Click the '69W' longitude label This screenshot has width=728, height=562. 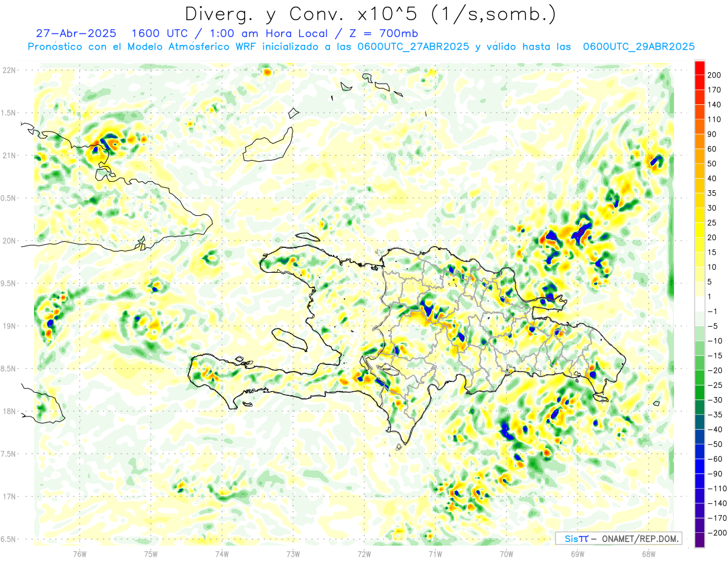(577, 554)
